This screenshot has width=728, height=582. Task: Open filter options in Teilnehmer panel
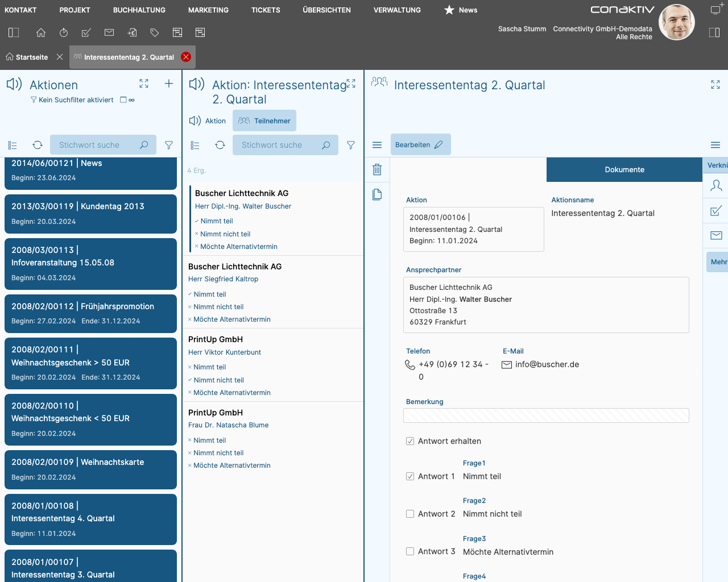point(351,145)
